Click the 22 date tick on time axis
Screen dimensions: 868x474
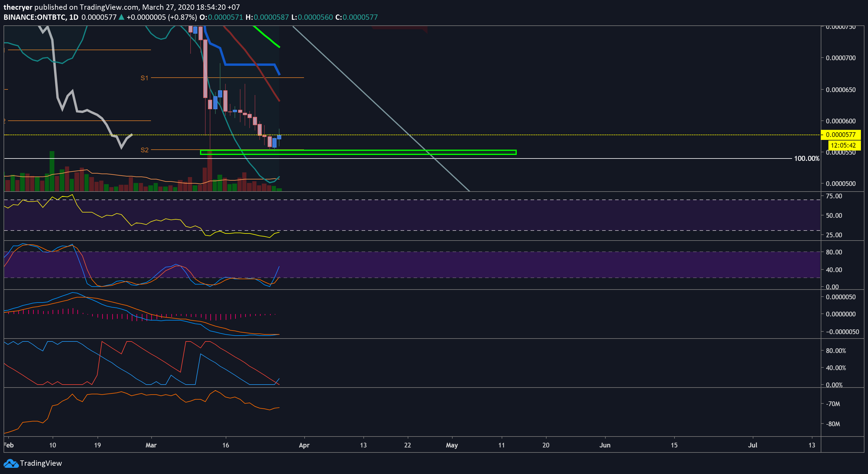[407, 445]
